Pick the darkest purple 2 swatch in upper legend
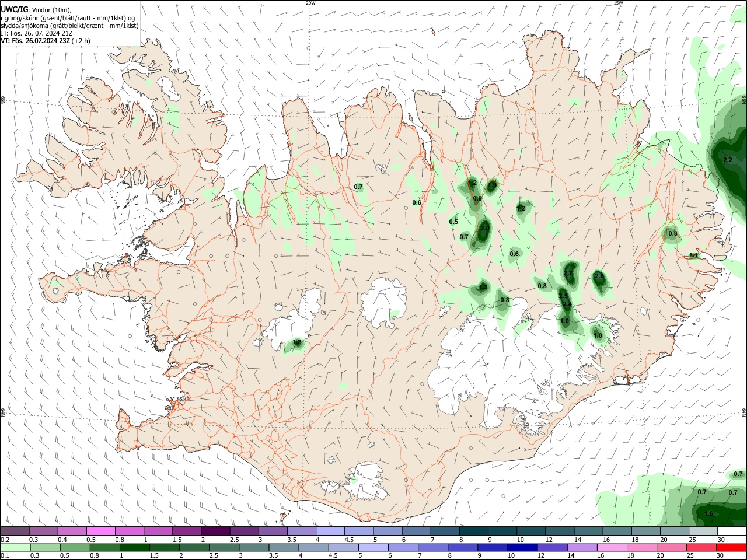This screenshot has height=560, width=747. coord(215,531)
